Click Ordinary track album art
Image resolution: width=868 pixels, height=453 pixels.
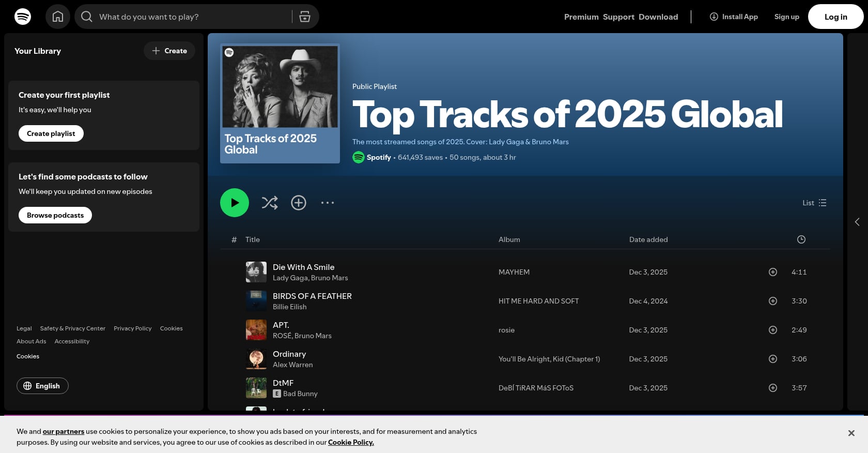(256, 359)
